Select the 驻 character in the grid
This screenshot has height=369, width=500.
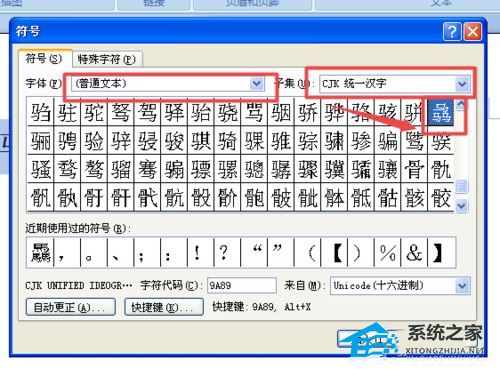point(67,112)
